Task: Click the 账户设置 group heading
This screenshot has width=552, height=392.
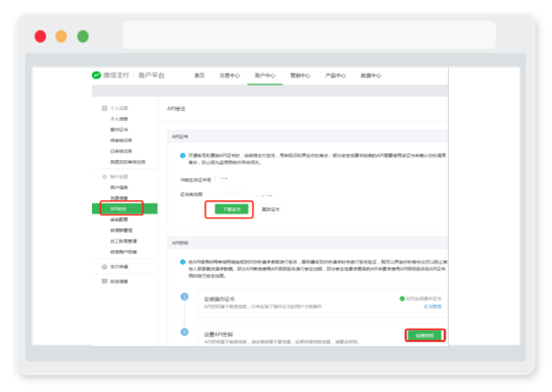Action: coord(119,176)
